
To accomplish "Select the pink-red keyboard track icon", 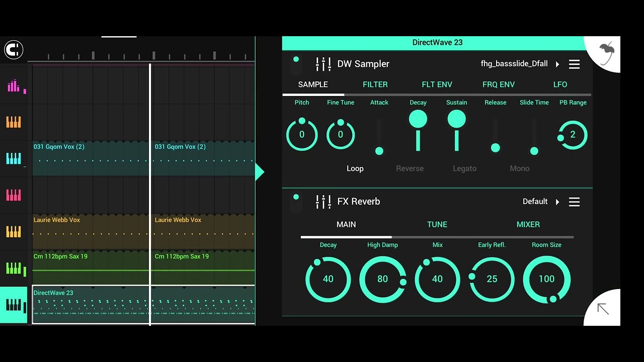I will pos(14,195).
